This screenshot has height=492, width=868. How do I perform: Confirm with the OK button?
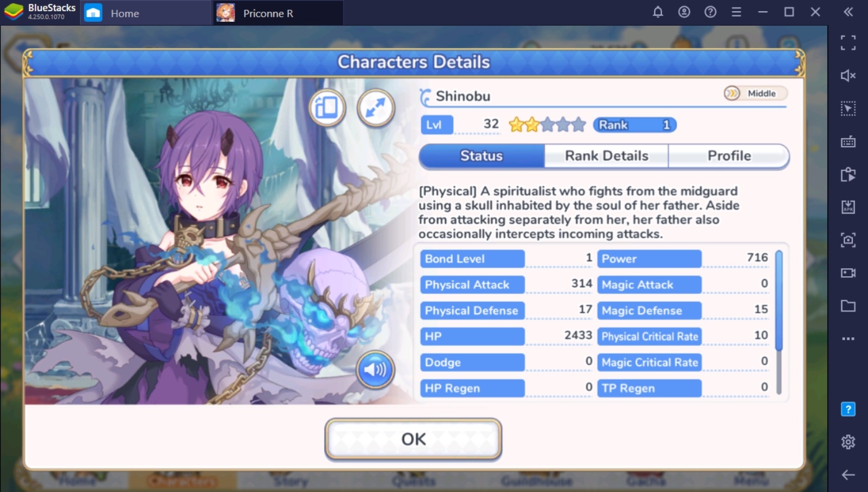[413, 439]
